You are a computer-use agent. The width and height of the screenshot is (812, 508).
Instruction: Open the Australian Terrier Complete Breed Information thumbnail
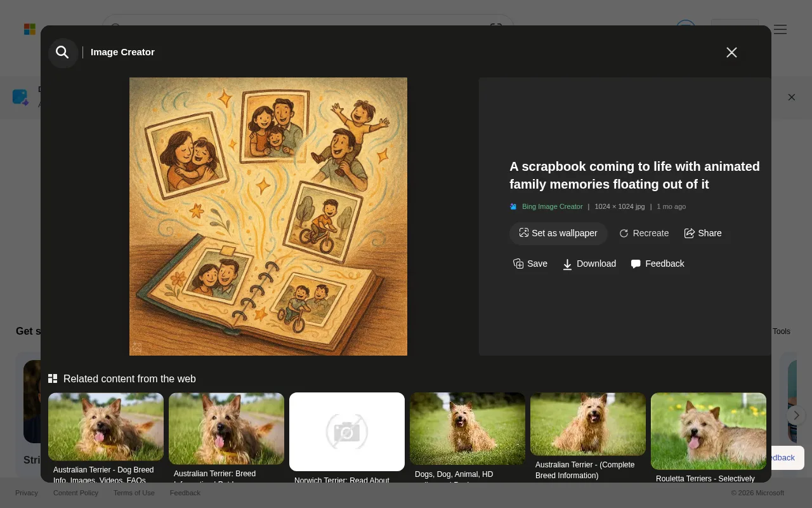click(x=588, y=424)
